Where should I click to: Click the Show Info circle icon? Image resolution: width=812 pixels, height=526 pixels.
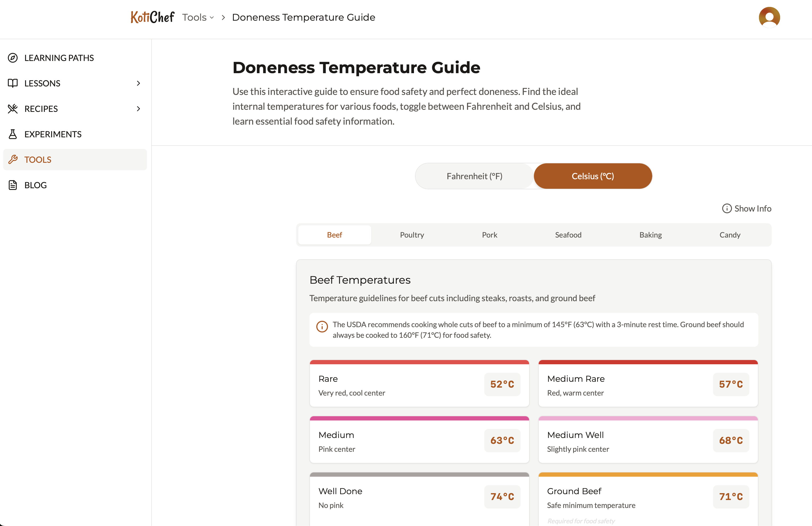727,208
